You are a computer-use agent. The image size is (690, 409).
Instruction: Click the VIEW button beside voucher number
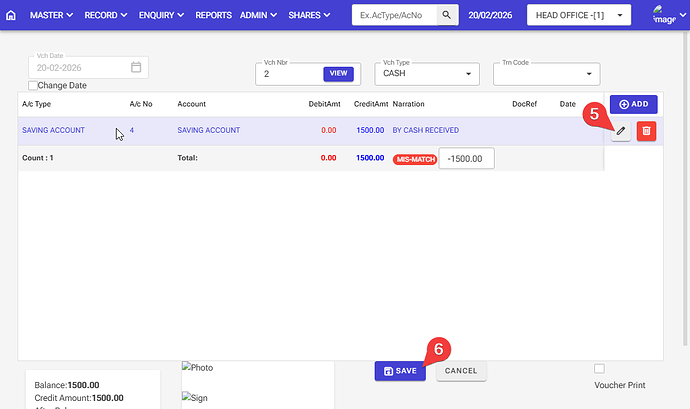(x=338, y=74)
